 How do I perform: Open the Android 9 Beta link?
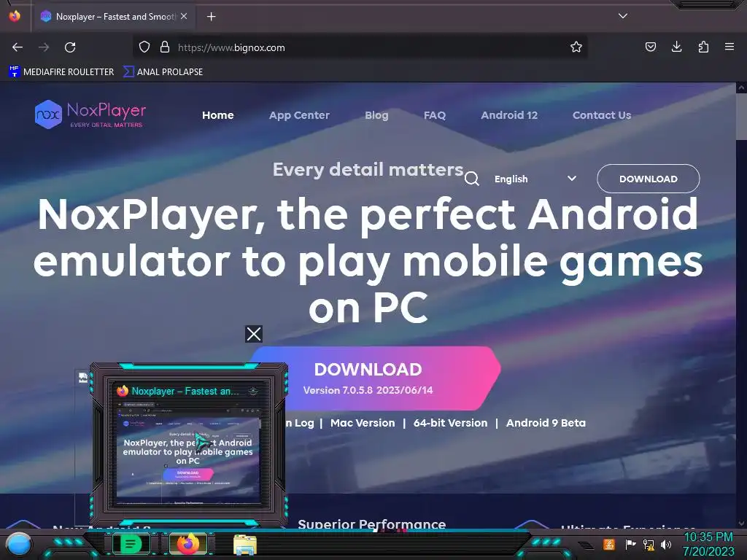click(x=546, y=423)
